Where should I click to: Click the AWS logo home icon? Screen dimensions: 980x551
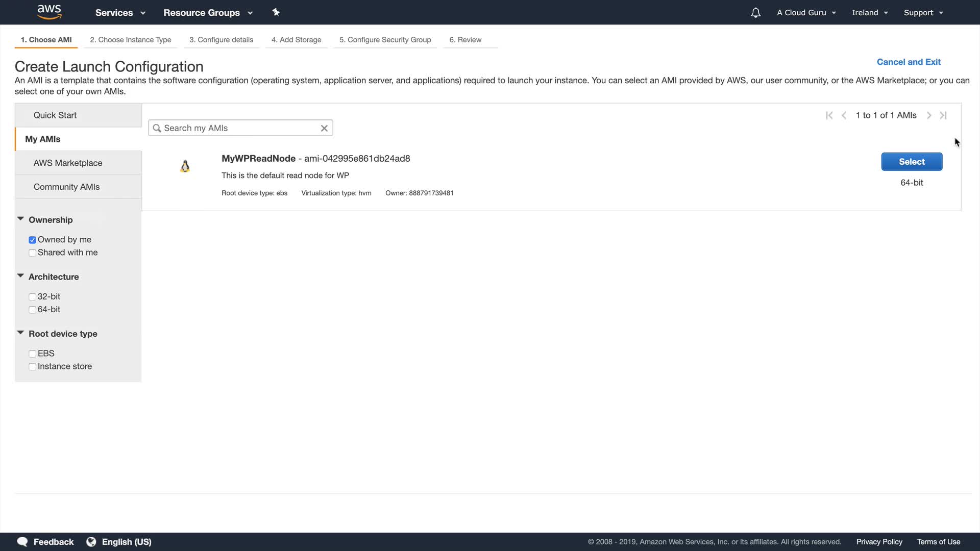pyautogui.click(x=49, y=12)
